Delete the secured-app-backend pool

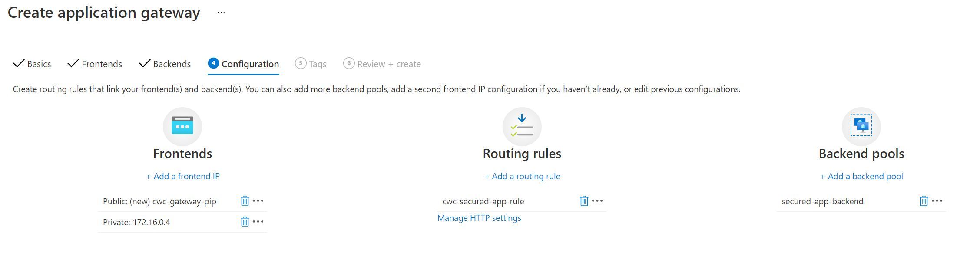923,201
